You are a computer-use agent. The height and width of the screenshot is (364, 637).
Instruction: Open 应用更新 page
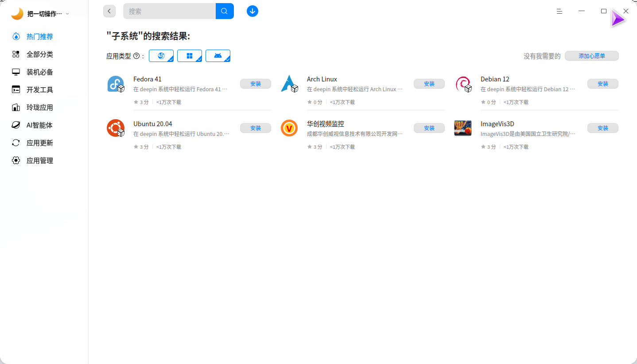[x=40, y=143]
